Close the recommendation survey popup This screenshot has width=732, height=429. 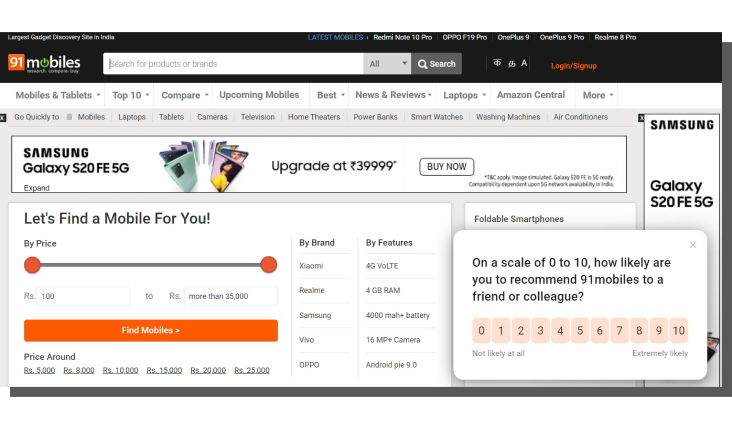pos(693,245)
